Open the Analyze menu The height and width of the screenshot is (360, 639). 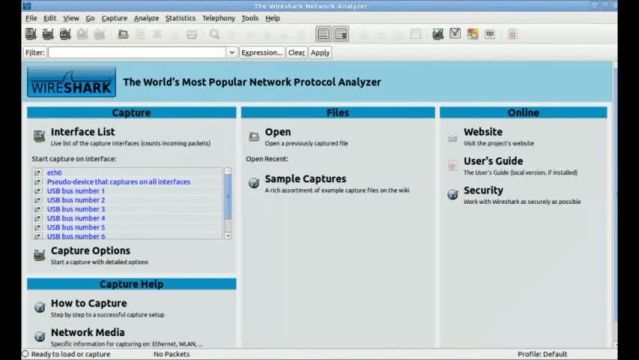146,18
